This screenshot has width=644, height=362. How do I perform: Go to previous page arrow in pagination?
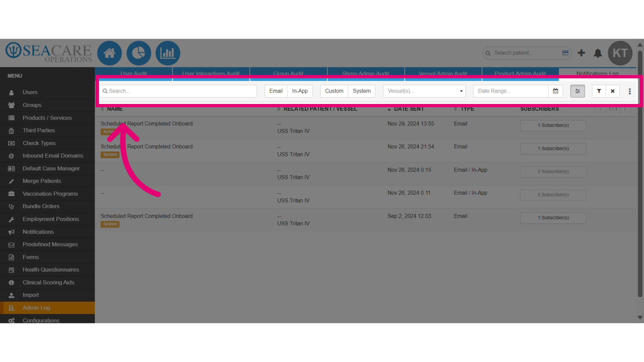(x=601, y=109)
